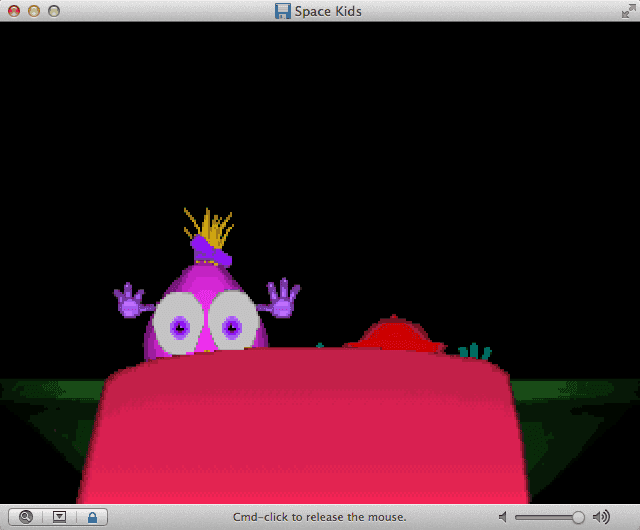Screen dimensions: 640x530
Task: Click the teal hand peeking over table
Action: pos(474,351)
